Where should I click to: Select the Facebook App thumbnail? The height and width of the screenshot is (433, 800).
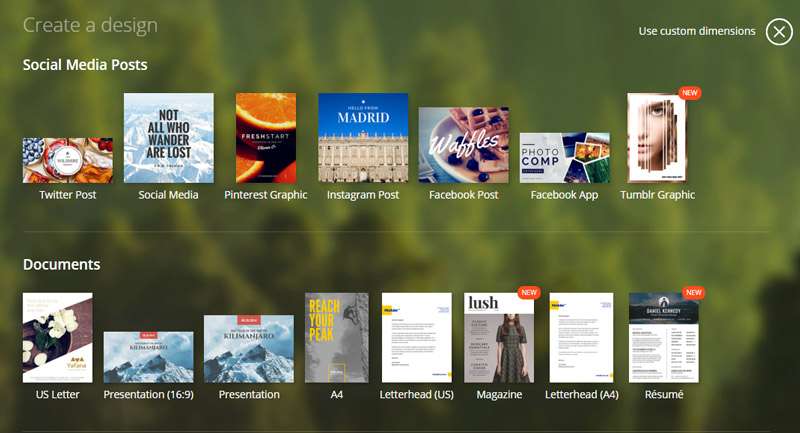point(565,158)
